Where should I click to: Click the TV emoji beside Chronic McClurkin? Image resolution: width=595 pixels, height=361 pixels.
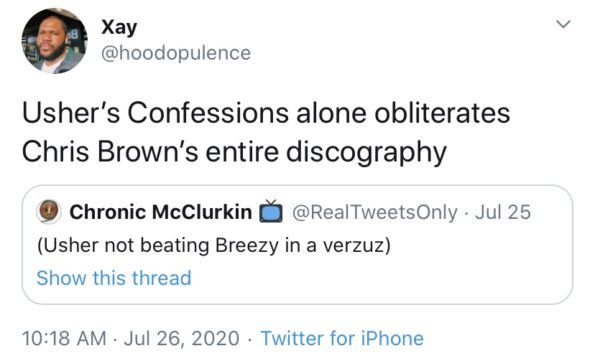[x=271, y=211]
